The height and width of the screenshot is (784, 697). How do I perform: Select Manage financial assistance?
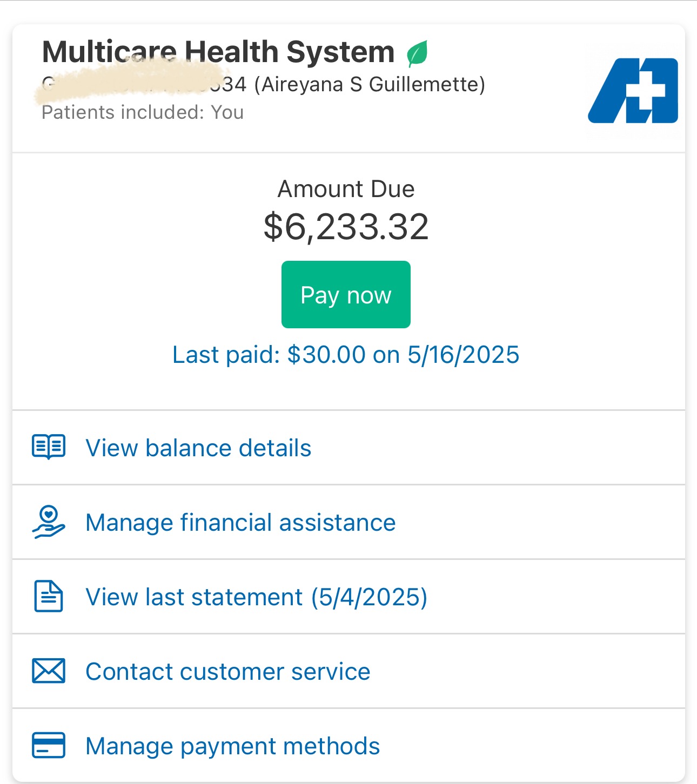pyautogui.click(x=240, y=523)
